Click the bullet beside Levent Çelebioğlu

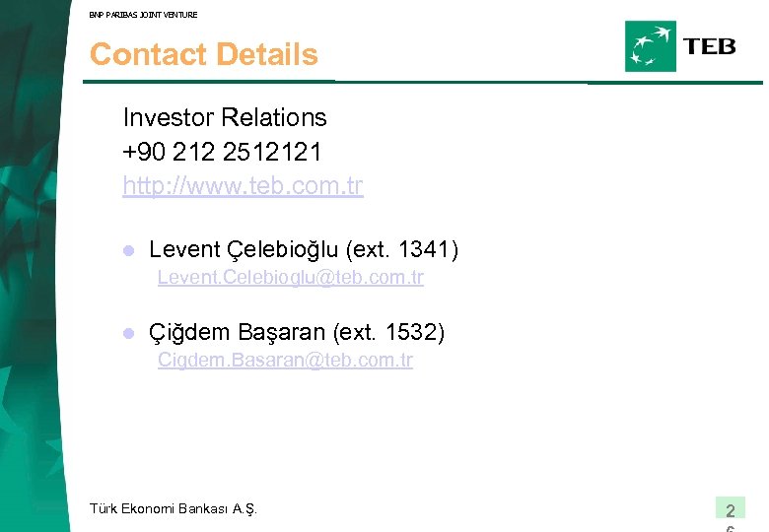[127, 251]
